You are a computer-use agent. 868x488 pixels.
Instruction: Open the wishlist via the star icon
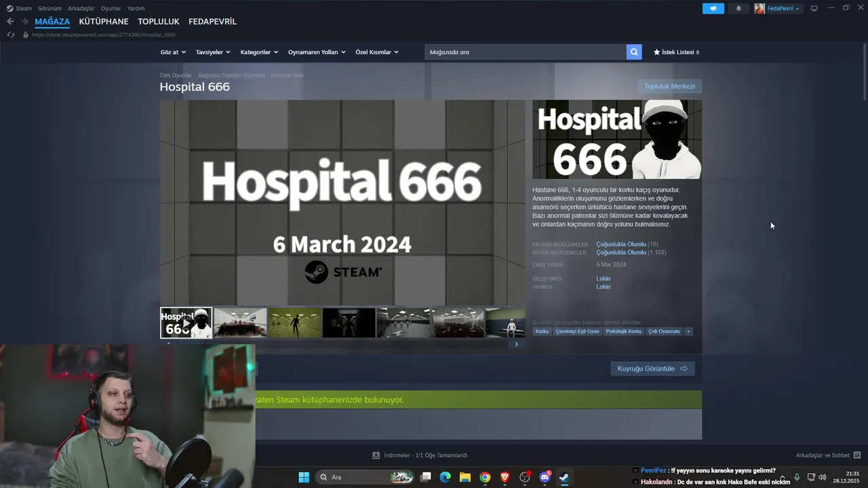click(656, 52)
